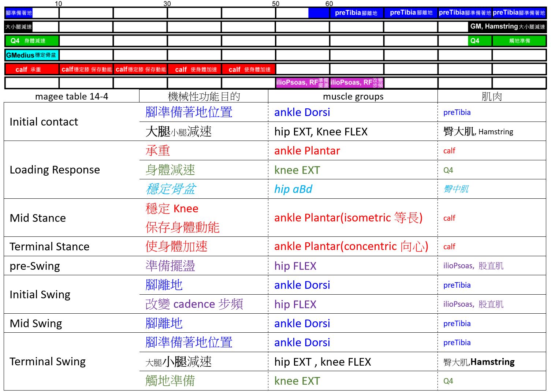The width and height of the screenshot is (551, 392).
Task: Select the Loading Response row label
Action: pos(55,170)
